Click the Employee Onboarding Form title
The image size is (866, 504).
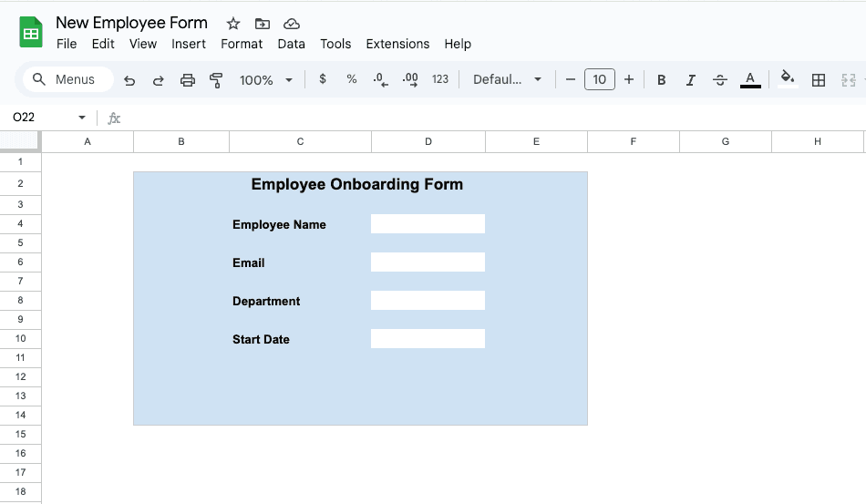click(x=356, y=184)
